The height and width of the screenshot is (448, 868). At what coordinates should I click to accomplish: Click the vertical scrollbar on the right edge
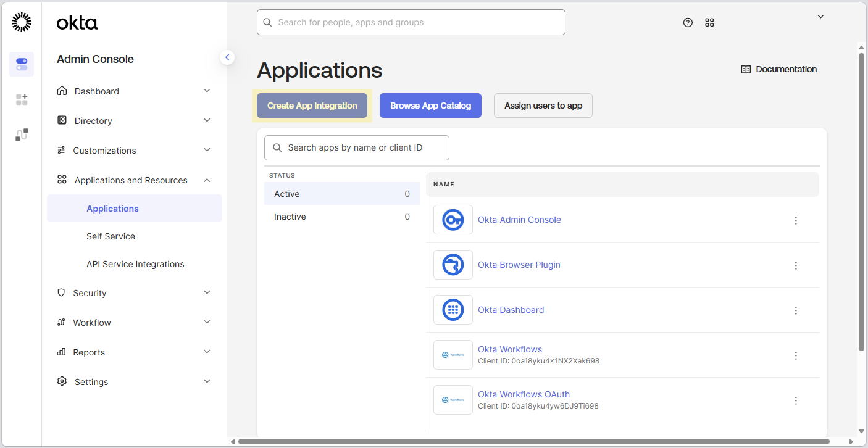pyautogui.click(x=861, y=202)
